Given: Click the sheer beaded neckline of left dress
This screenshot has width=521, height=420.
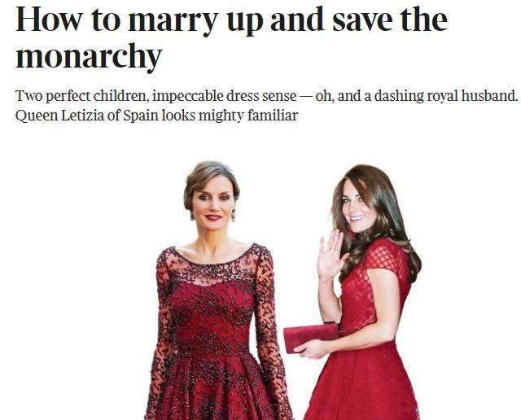Looking at the screenshot, I should tap(214, 265).
